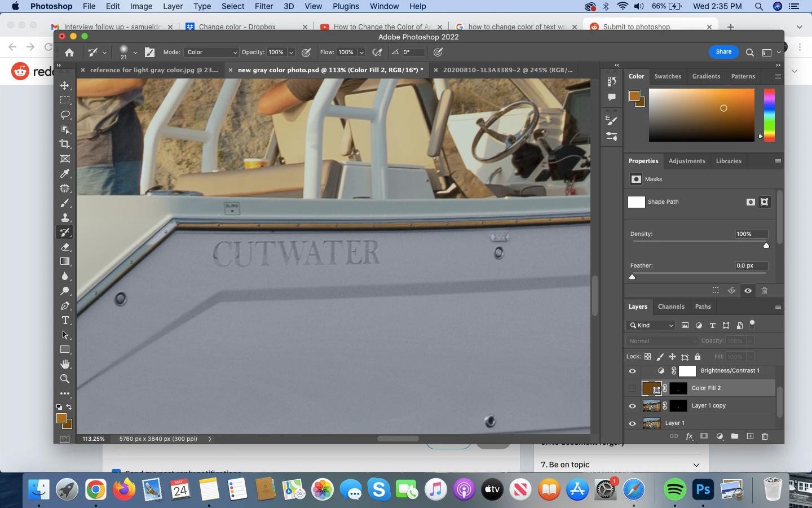This screenshot has height=508, width=812.
Task: Click the Share button
Action: coord(723,52)
